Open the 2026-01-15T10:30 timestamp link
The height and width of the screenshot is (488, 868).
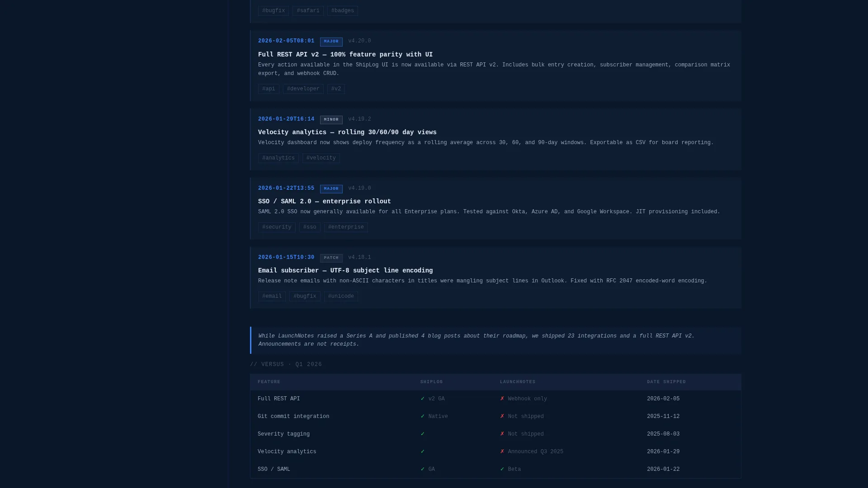(286, 258)
